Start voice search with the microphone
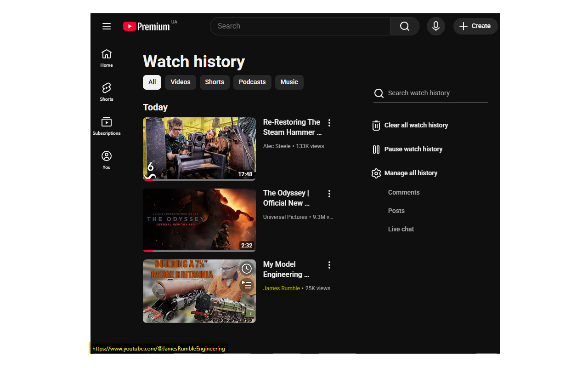This screenshot has width=588, height=368. tap(436, 26)
